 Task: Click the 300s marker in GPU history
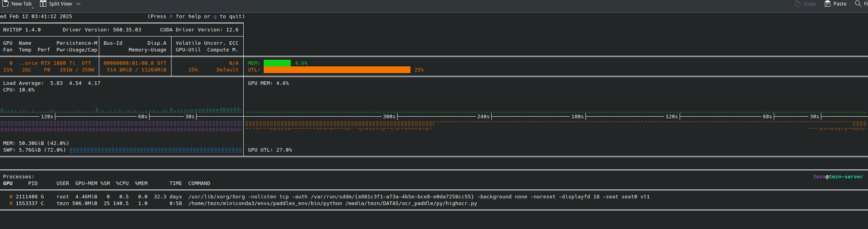tap(389, 117)
